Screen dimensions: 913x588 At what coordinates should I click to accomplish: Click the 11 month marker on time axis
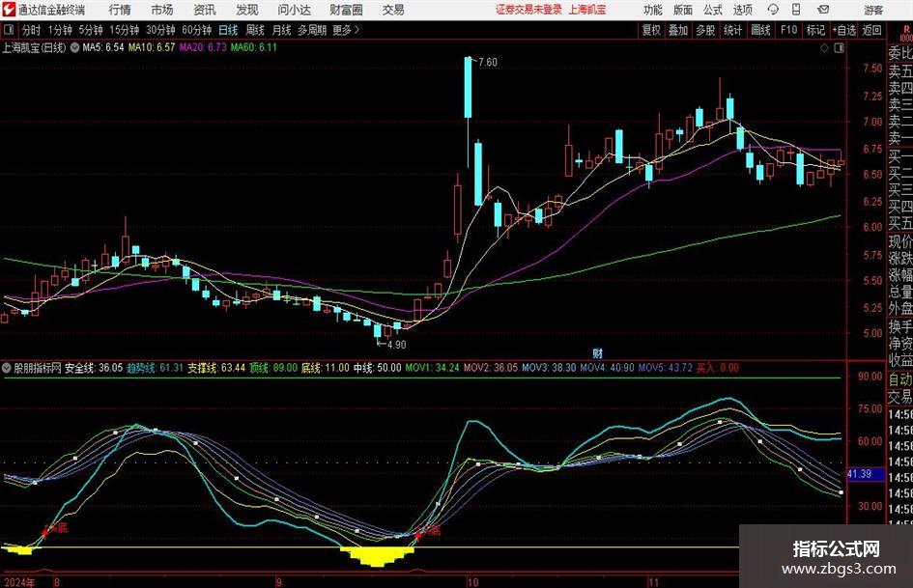click(x=653, y=582)
